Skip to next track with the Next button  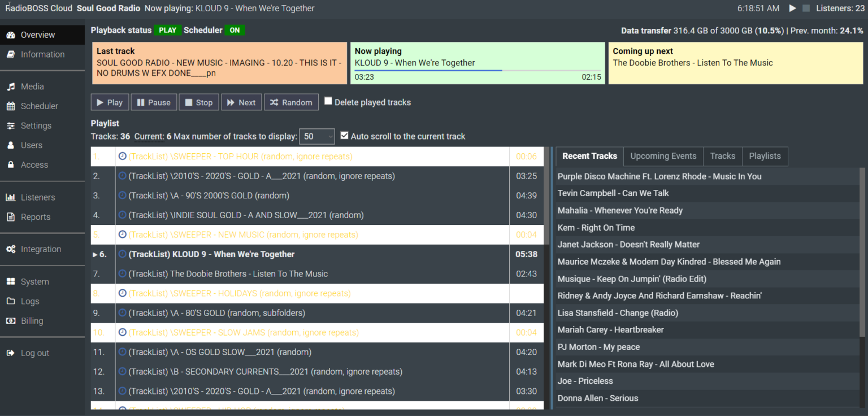(x=241, y=102)
